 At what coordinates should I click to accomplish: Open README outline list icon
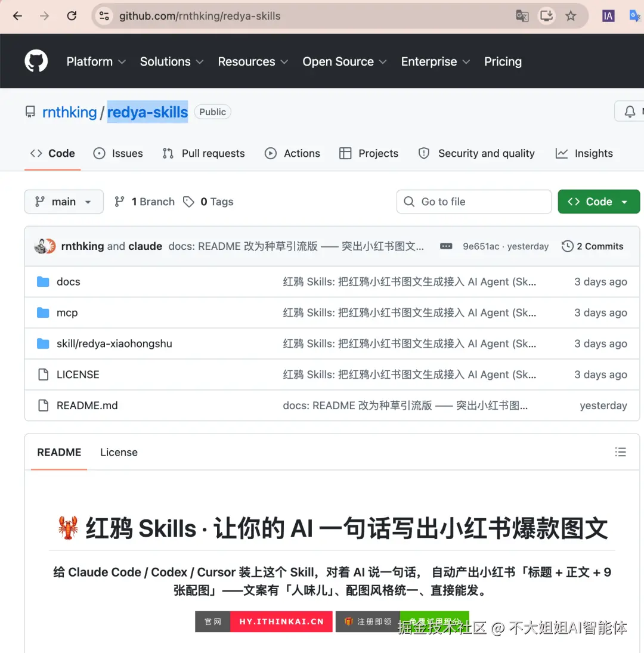tap(620, 452)
